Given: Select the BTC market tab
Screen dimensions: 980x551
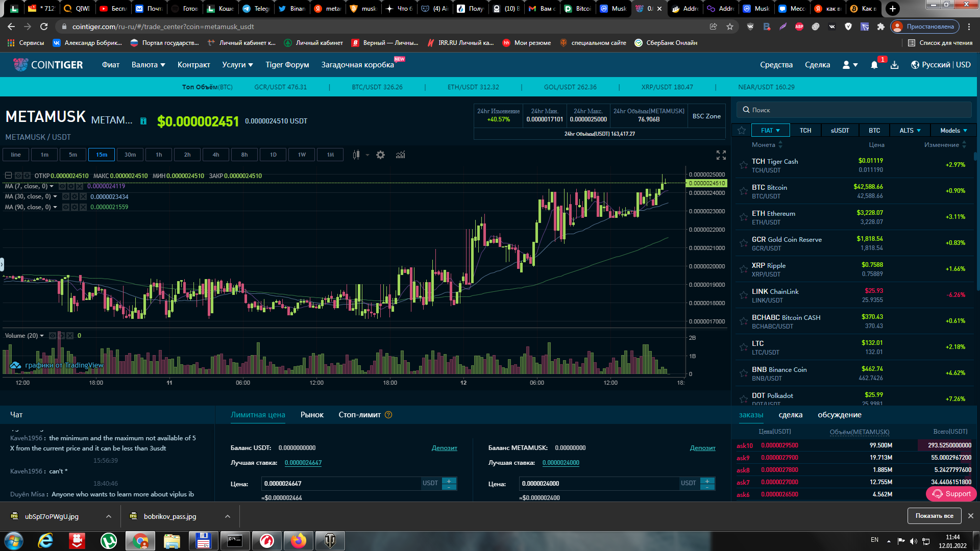Looking at the screenshot, I should coord(874,131).
